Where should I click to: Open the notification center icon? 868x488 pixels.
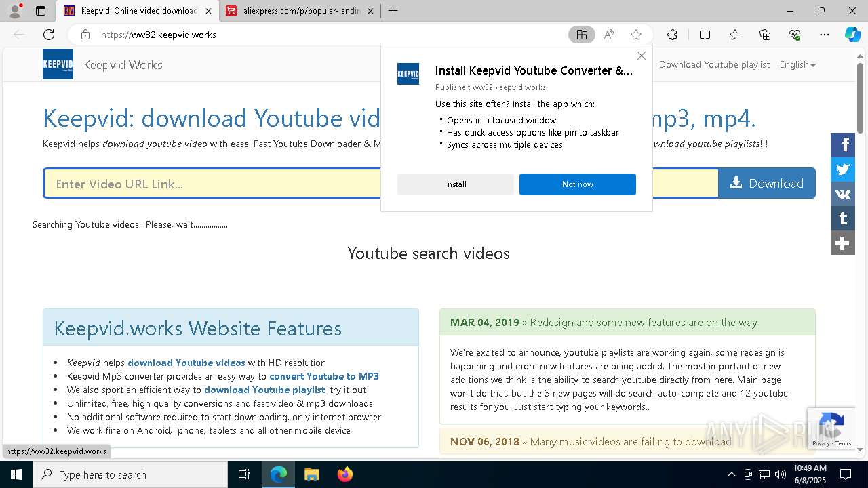click(x=846, y=474)
